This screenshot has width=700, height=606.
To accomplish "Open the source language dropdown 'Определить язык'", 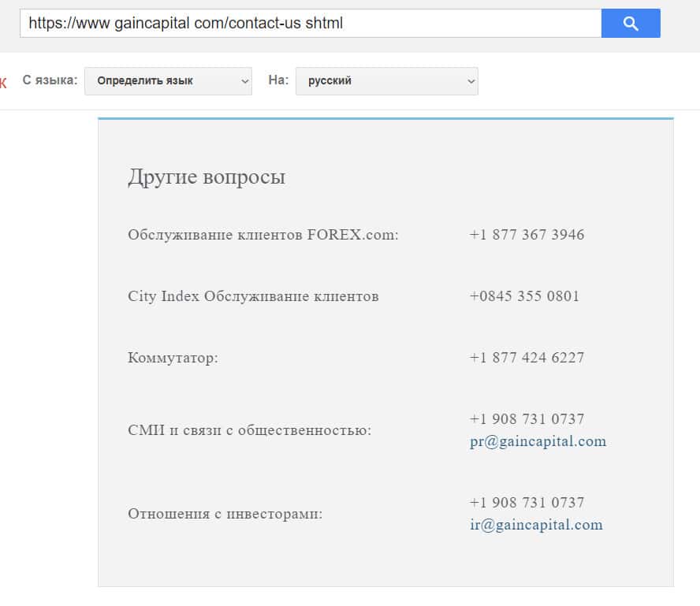I will (x=169, y=81).
